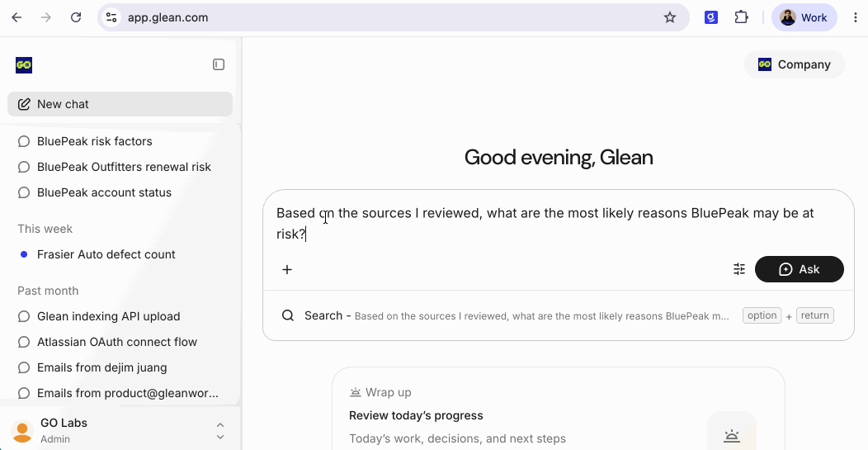Screen dimensions: 868x450
Task: Click the sunset illustration on Wrap up card
Action: 732,436
